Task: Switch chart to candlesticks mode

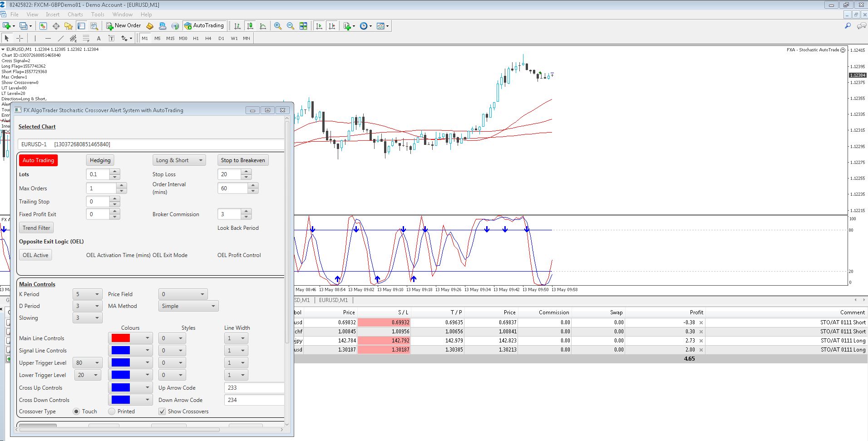Action: click(x=250, y=26)
